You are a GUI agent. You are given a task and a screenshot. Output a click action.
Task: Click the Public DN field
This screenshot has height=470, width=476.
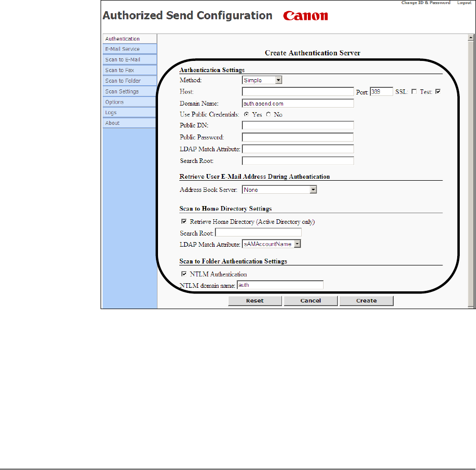[x=298, y=125]
